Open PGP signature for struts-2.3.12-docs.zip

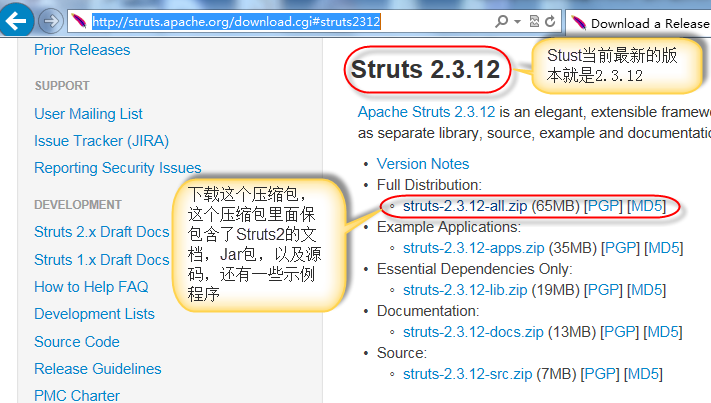point(619,332)
